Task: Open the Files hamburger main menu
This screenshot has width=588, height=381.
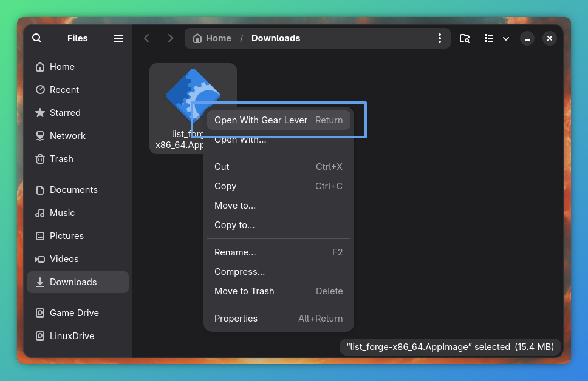Action: [x=118, y=38]
